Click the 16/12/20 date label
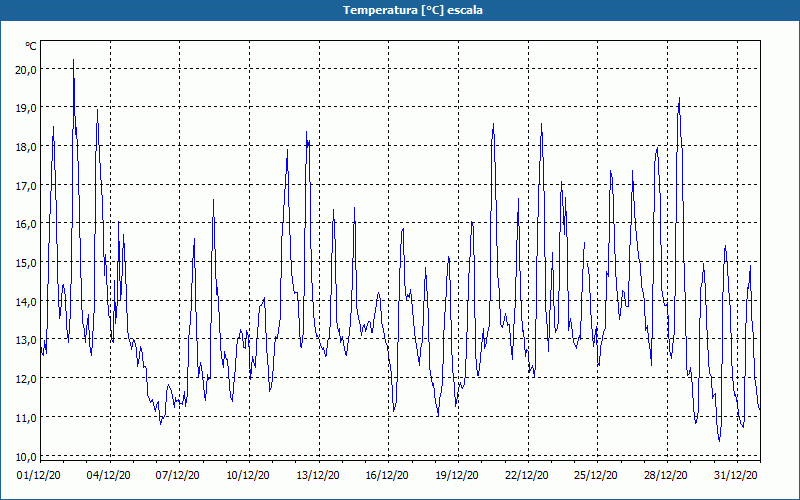Screen dimensions: 800x500 pos(387,476)
